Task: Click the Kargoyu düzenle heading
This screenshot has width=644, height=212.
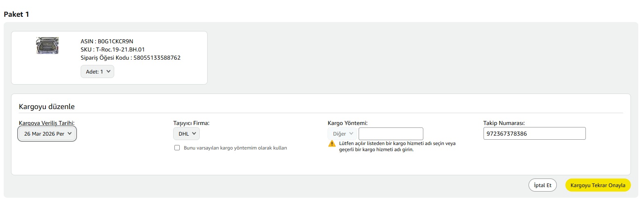Action: point(47,107)
